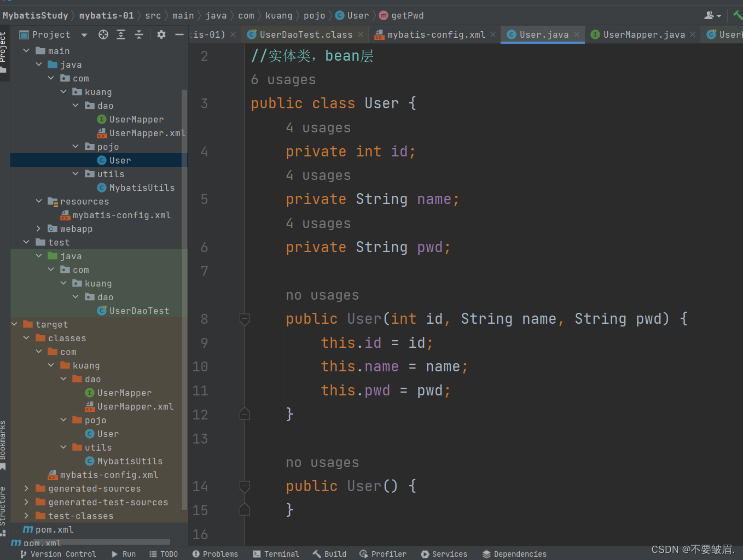743x560 pixels.
Task: Select mybatis-config.xml under resources
Action: coord(115,215)
